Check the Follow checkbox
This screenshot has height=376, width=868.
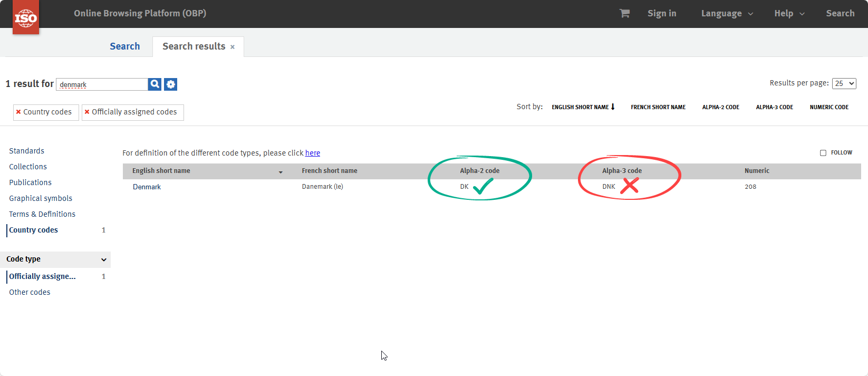(x=823, y=152)
